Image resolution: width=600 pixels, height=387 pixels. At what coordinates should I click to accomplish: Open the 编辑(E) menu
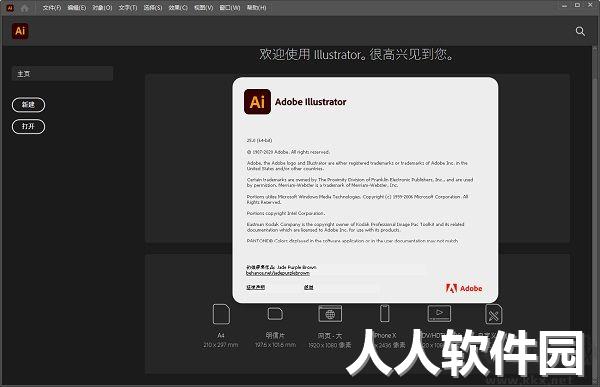(x=77, y=8)
